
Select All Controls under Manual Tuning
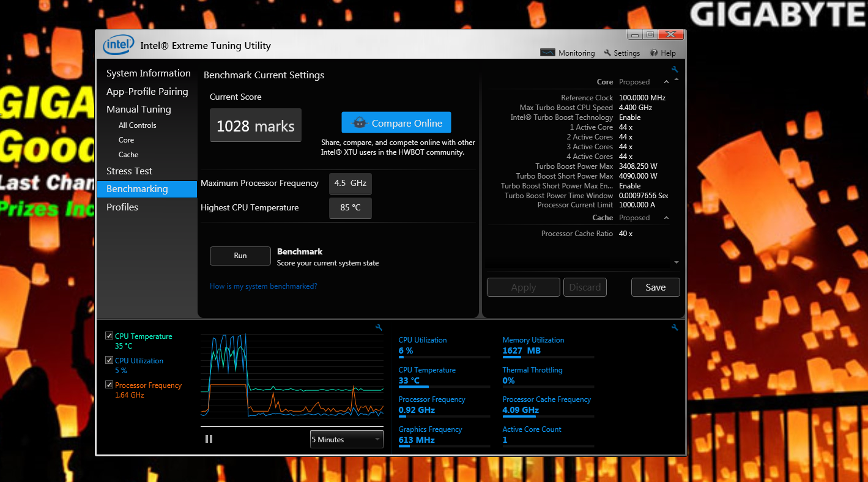[138, 125]
